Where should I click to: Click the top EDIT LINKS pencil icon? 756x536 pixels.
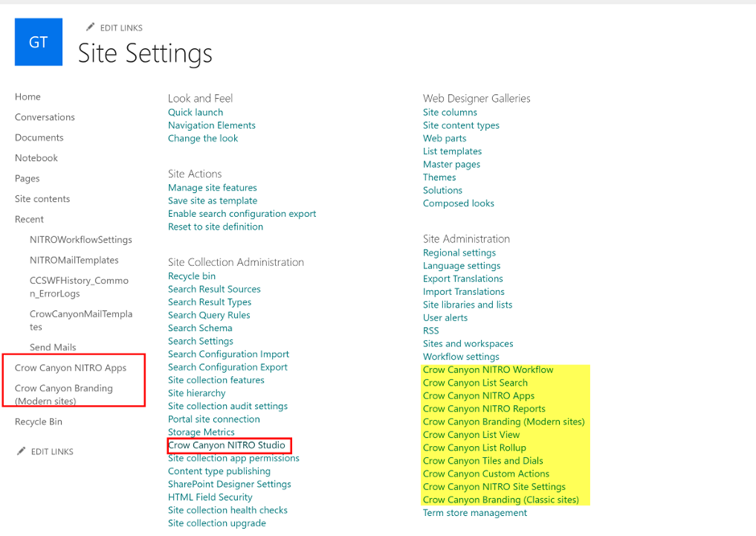point(90,27)
